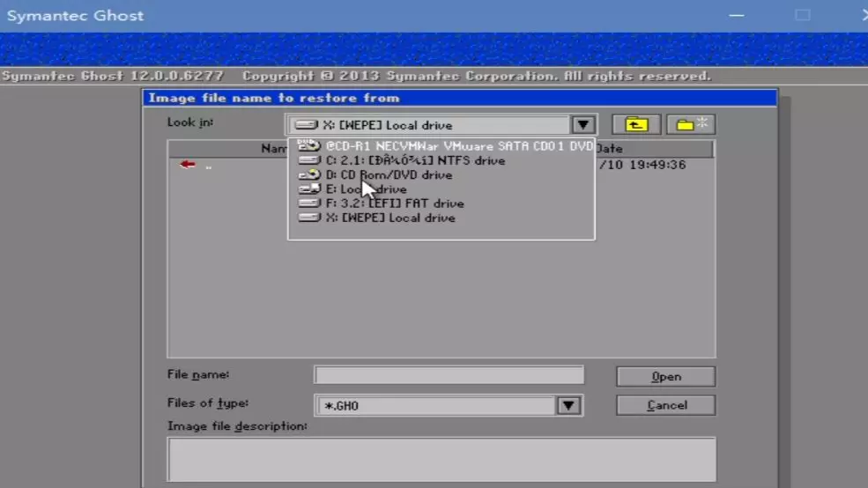Click the Look in selected drive field
This screenshot has width=868, height=488.
tap(428, 125)
